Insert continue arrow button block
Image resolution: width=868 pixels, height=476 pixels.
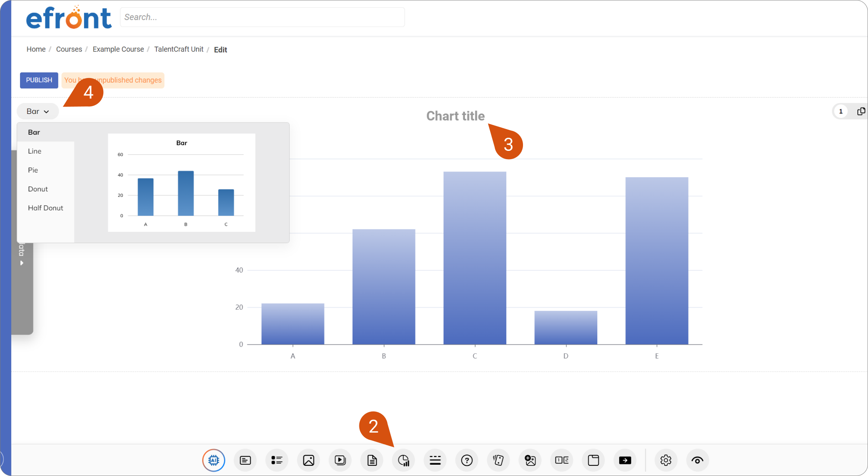[625, 460]
